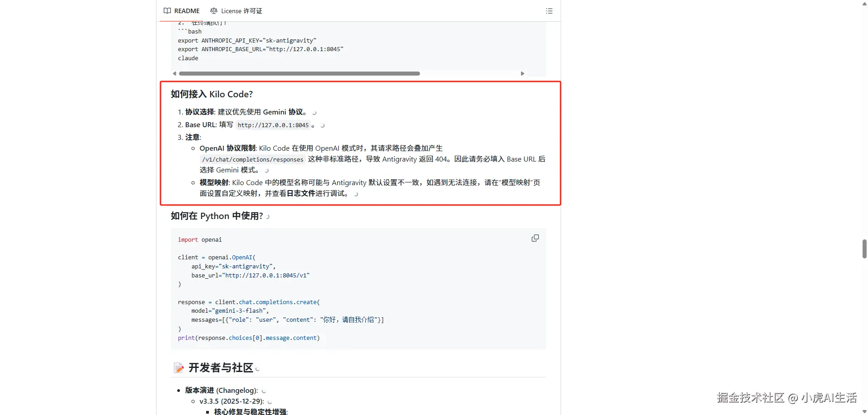The height and width of the screenshot is (415, 868).
Task: Click the page vertical scrollbar thumb
Action: pos(864,249)
